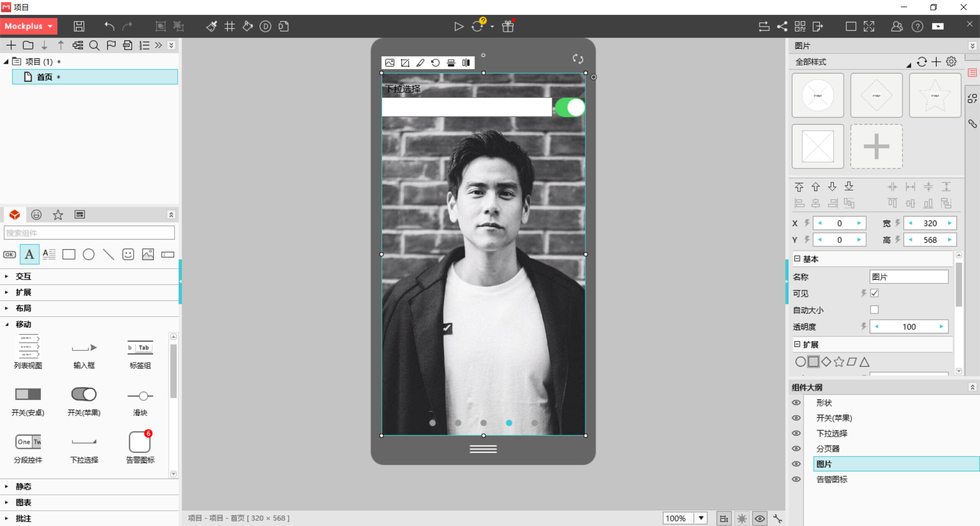Viewport: 980px width, 526px height.
Task: Click the 名称 input field
Action: (909, 277)
